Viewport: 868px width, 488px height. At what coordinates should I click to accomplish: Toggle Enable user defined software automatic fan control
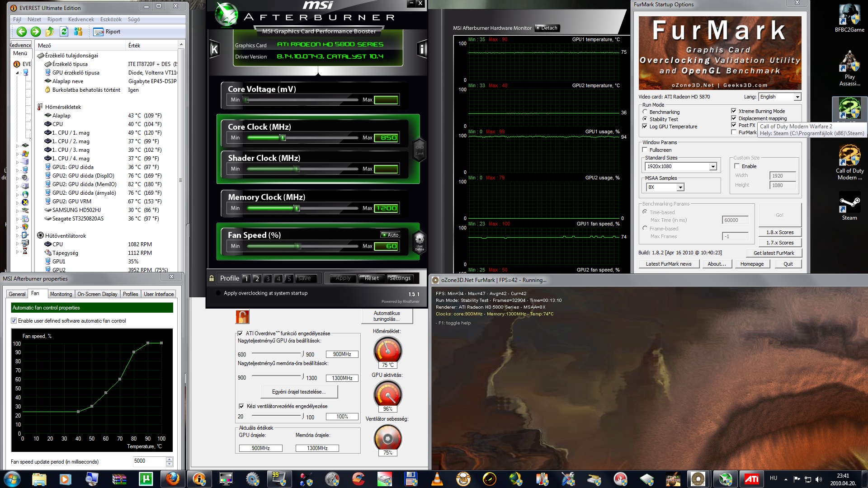[14, 321]
